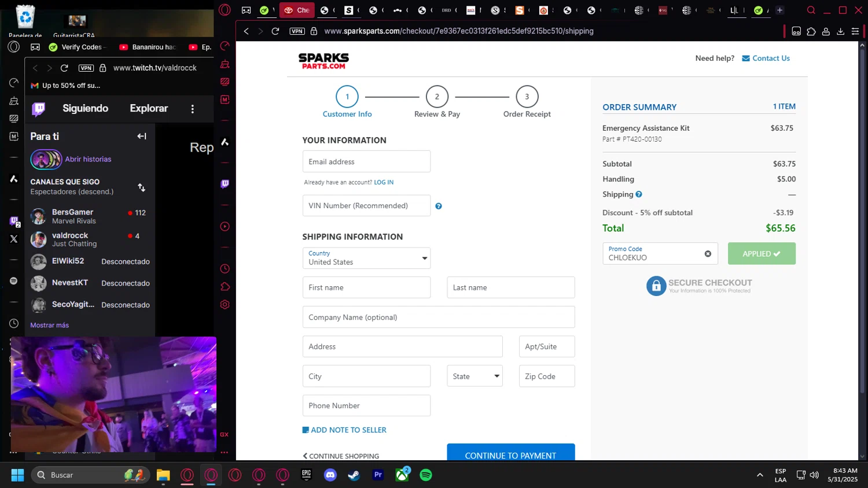
Task: Click the Zip Code field
Action: click(x=547, y=376)
